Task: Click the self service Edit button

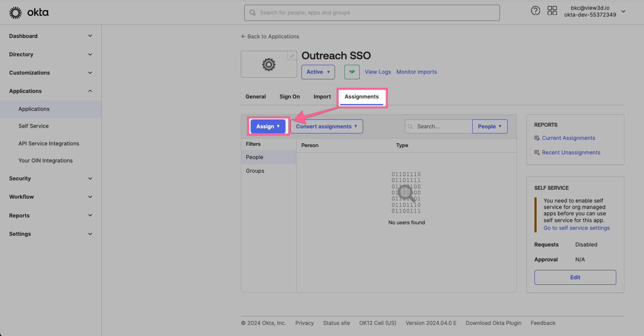Action: 575,277
